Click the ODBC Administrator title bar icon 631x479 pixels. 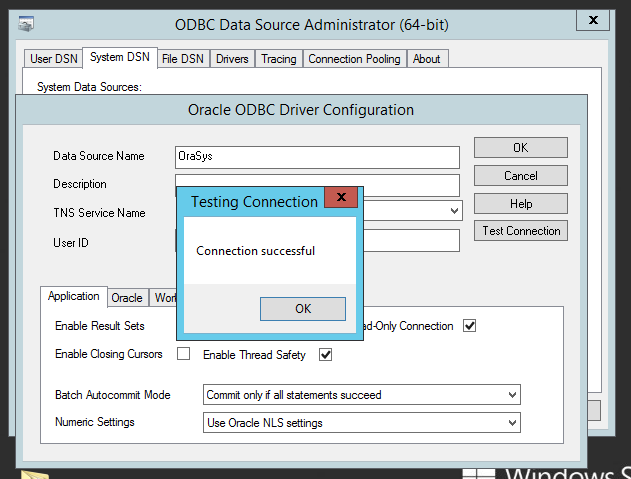coord(26,24)
